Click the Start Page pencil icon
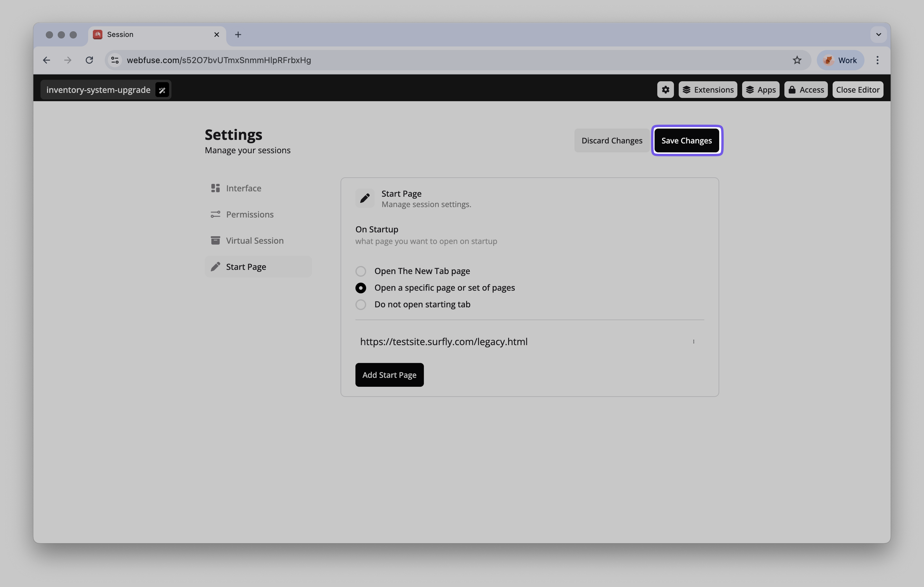 coord(365,198)
